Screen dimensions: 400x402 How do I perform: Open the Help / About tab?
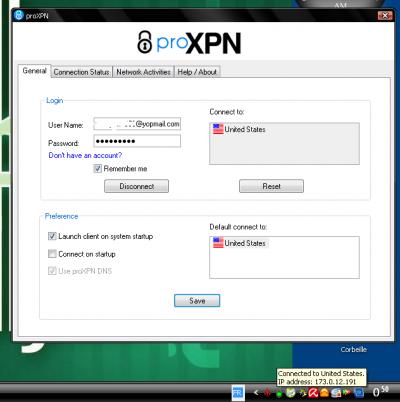point(197,72)
